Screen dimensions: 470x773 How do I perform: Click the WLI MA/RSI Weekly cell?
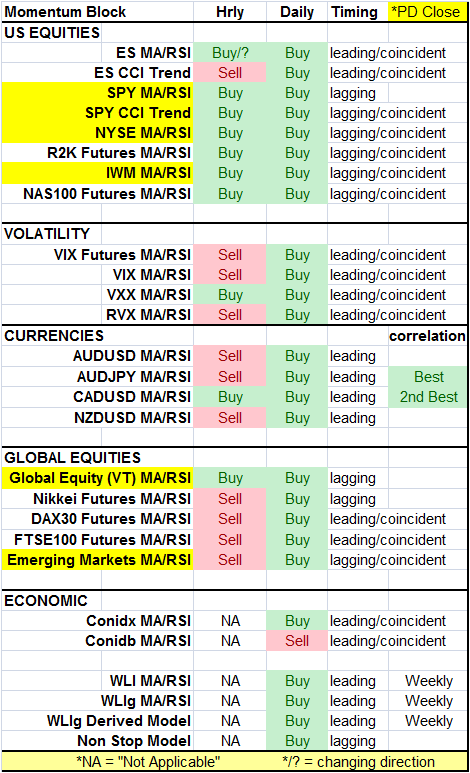click(x=428, y=680)
